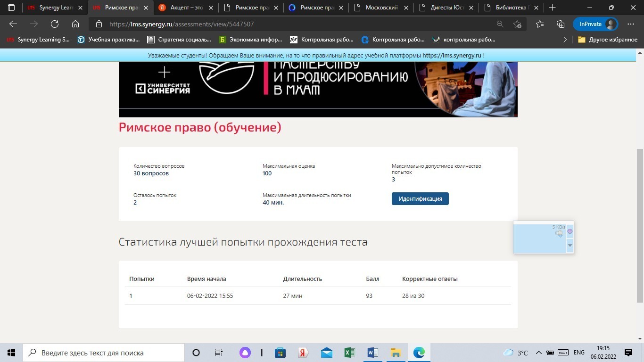Open a new browser tab
644x362 pixels.
(x=552, y=8)
